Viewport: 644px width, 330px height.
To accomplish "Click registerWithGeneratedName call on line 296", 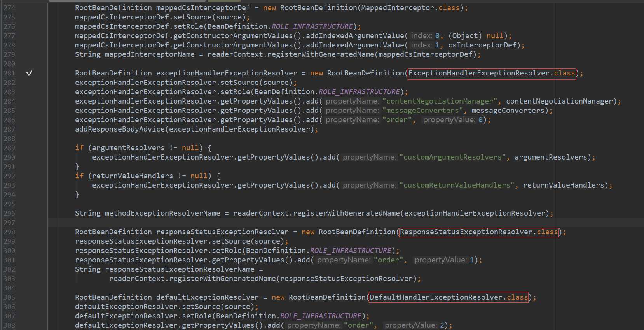I will point(346,213).
